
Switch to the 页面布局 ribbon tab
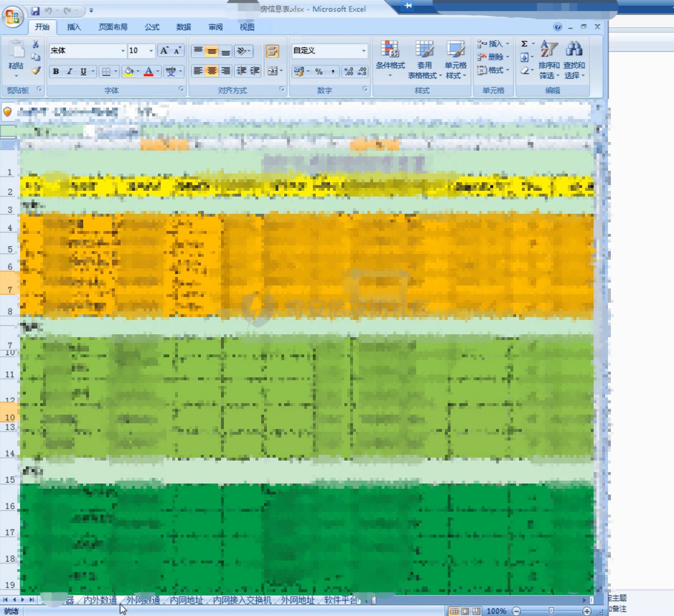pyautogui.click(x=113, y=27)
